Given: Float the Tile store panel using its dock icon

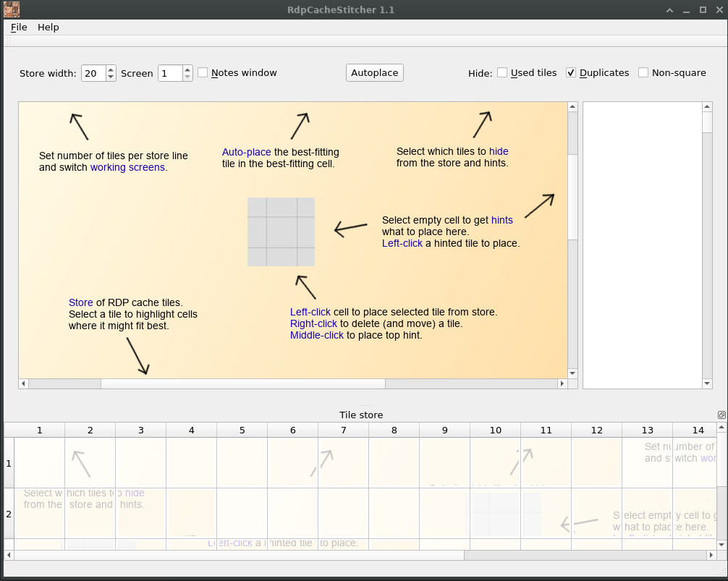Looking at the screenshot, I should click(721, 415).
